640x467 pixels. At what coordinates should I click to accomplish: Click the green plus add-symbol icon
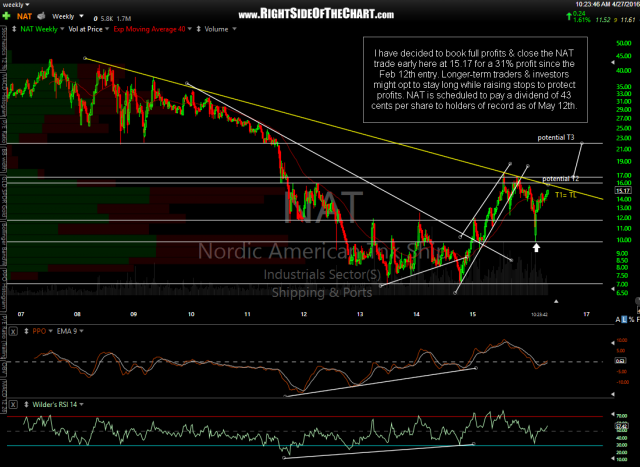click(6, 17)
